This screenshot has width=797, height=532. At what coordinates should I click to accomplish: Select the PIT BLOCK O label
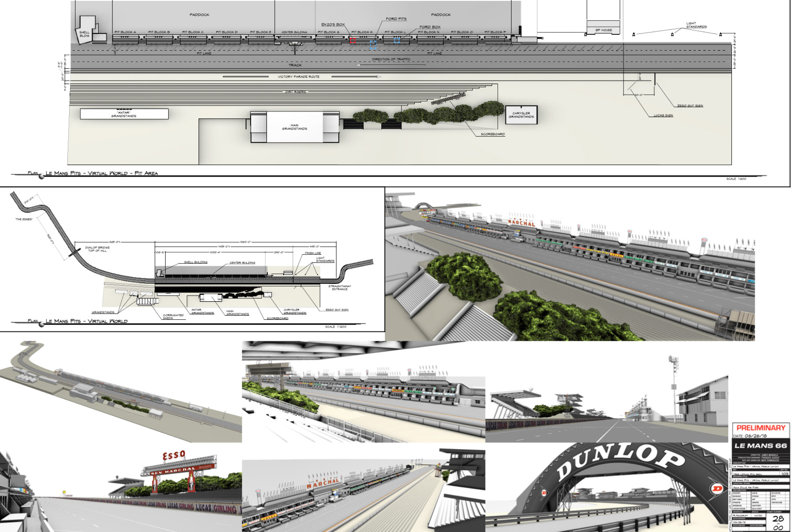coord(462,32)
